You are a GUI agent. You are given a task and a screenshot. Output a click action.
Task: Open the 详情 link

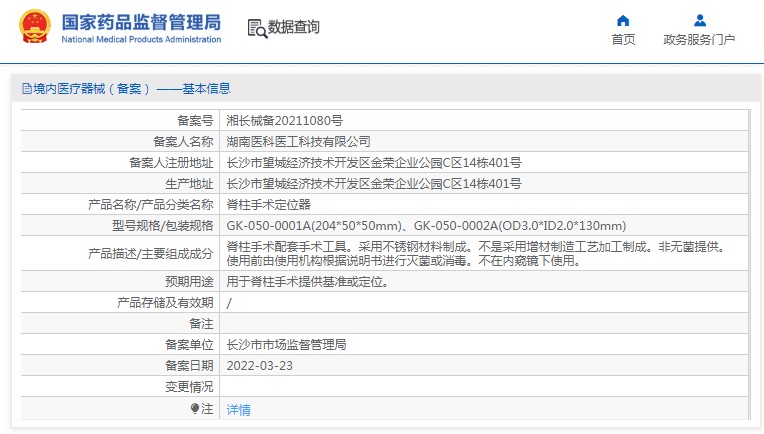[x=238, y=410]
